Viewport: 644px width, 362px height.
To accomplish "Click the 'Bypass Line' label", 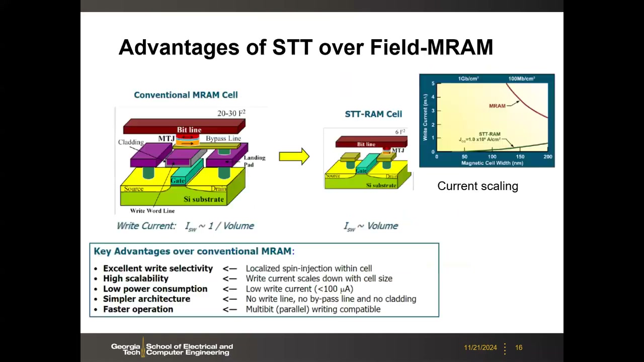I will click(x=223, y=138).
